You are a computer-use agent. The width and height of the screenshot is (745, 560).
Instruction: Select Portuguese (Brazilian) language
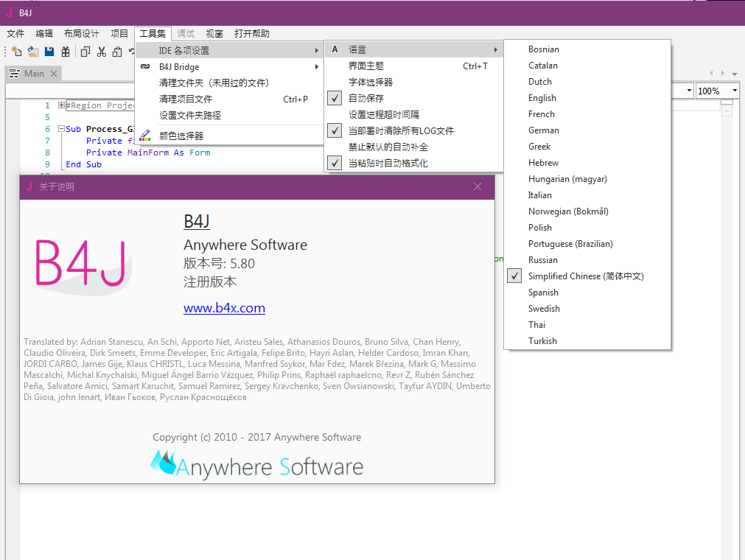[587, 244]
